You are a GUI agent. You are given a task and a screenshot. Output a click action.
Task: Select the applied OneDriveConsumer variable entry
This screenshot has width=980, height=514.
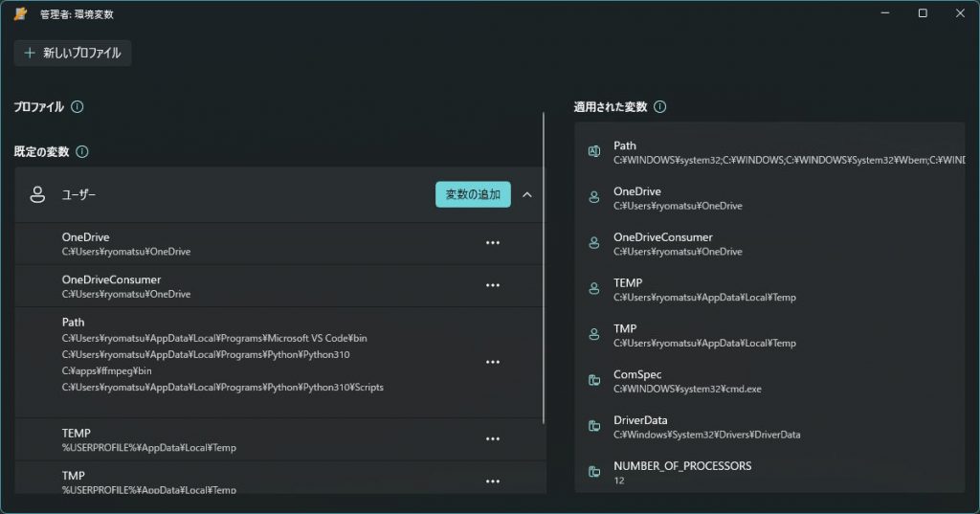(x=770, y=243)
